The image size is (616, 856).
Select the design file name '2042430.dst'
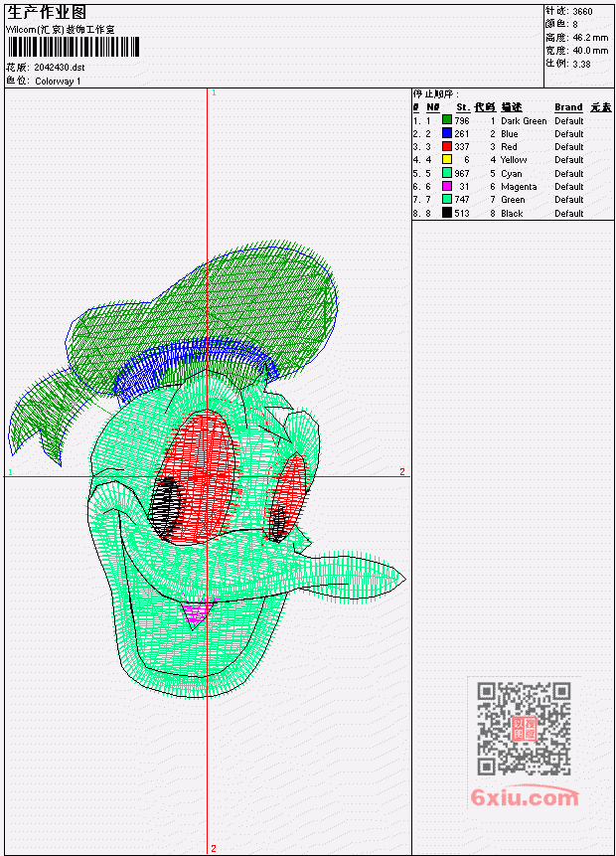[60, 68]
